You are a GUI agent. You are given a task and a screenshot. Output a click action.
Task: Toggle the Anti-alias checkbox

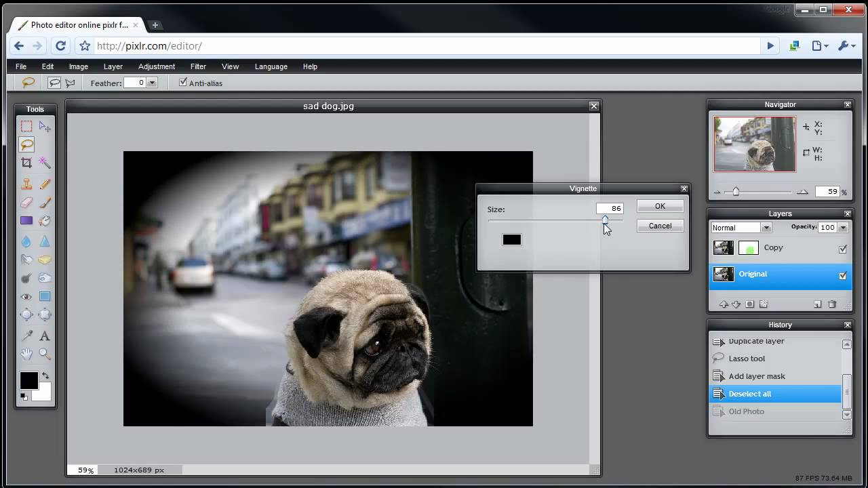(x=182, y=83)
